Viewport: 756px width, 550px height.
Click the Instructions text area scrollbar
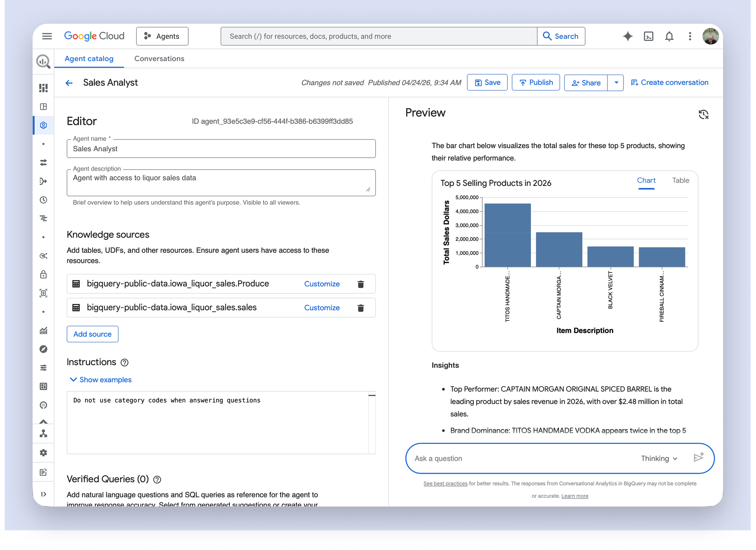click(x=372, y=423)
